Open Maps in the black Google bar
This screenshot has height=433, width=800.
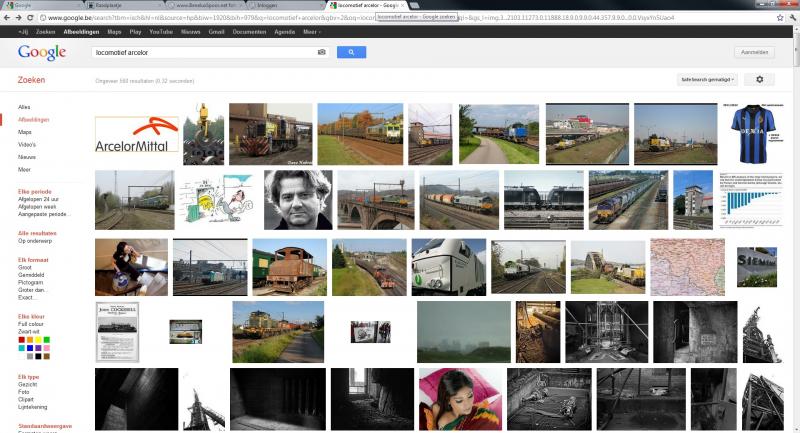114,32
